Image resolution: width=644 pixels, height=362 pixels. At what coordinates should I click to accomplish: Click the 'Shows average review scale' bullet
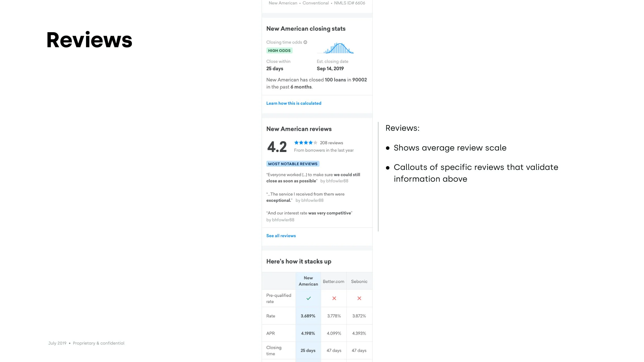(450, 148)
